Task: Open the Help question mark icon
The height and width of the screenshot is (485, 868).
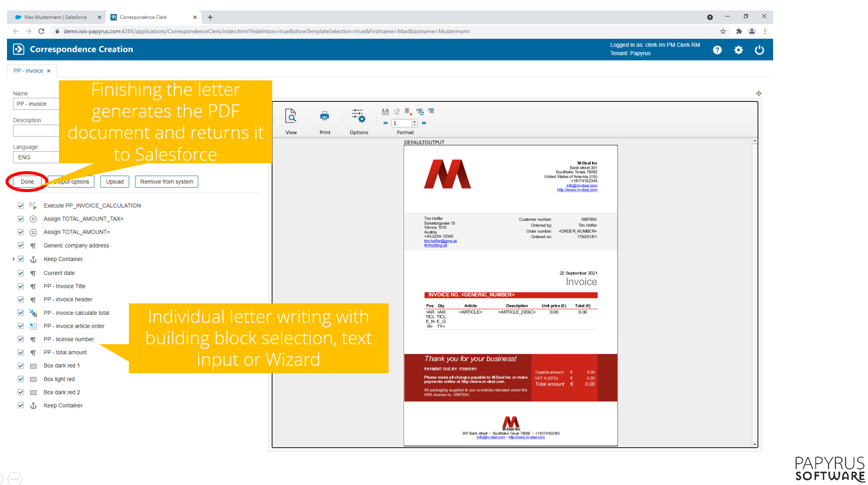Action: tap(717, 50)
